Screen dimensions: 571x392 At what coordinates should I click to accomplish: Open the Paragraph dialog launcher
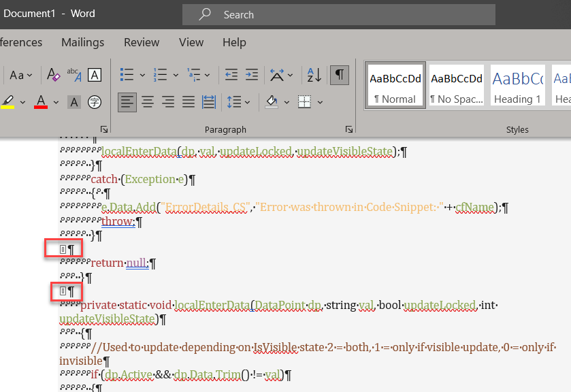pos(349,129)
